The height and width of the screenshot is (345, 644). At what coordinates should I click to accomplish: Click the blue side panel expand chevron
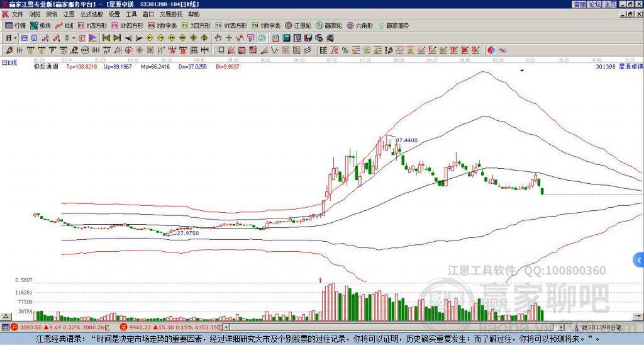(x=639, y=260)
